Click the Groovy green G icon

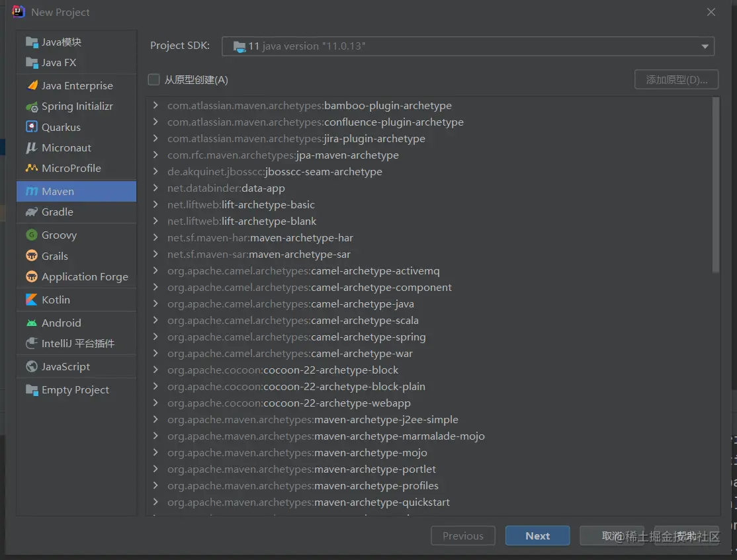click(x=32, y=235)
